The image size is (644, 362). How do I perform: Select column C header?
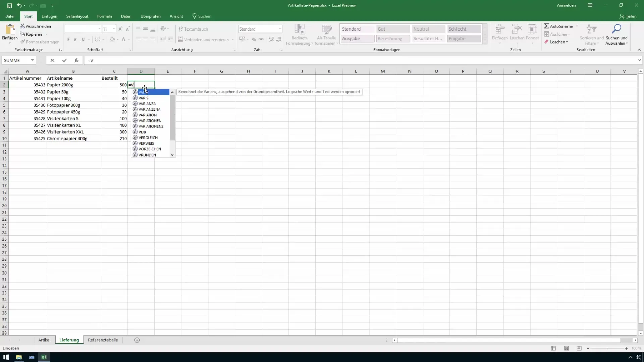(114, 71)
